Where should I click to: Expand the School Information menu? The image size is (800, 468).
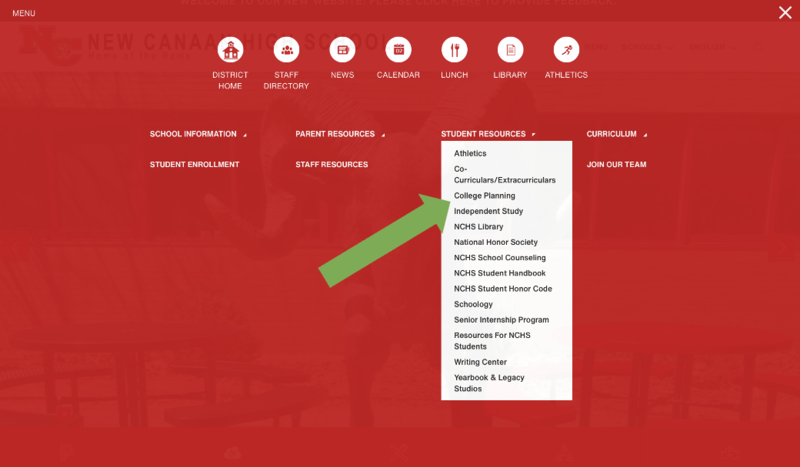196,134
